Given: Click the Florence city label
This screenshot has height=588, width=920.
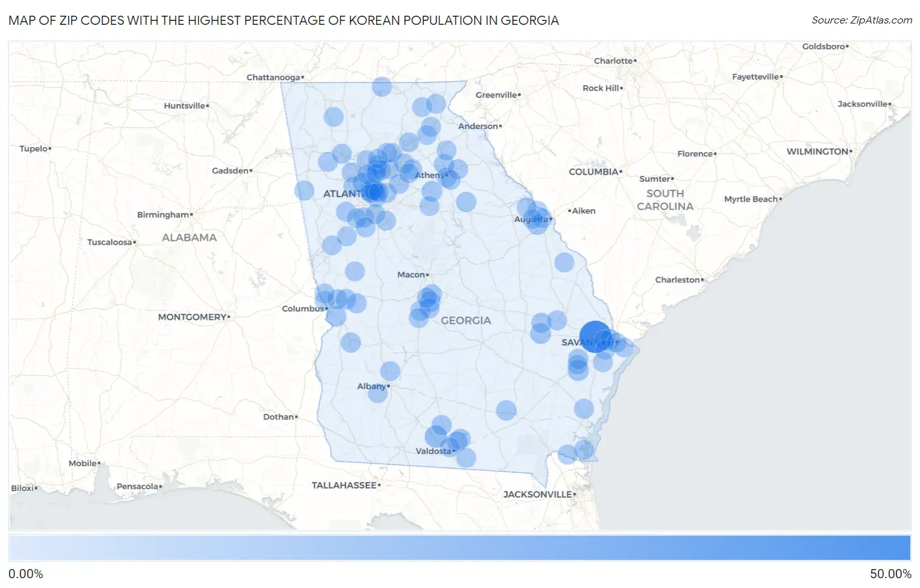Looking at the screenshot, I should [x=696, y=154].
